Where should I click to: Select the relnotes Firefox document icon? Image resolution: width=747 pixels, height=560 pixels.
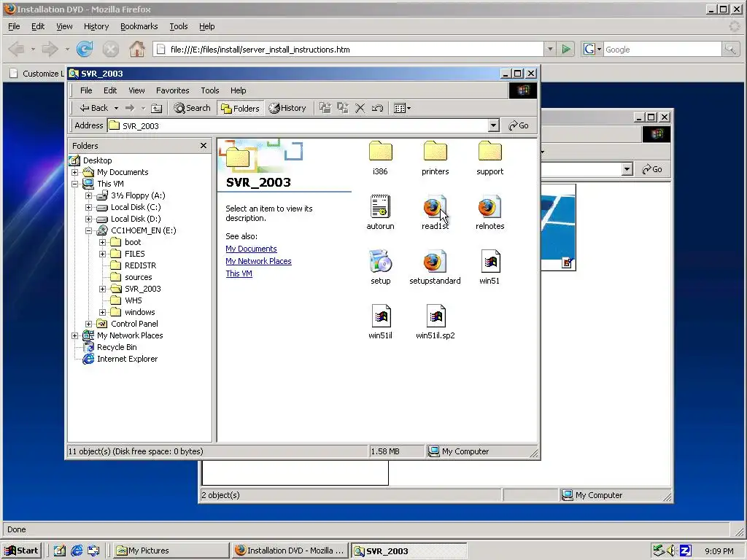coord(489,206)
